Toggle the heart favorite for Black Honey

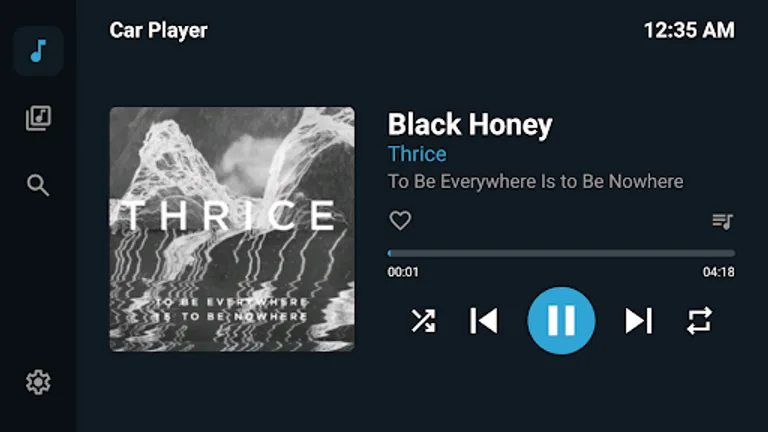click(400, 220)
